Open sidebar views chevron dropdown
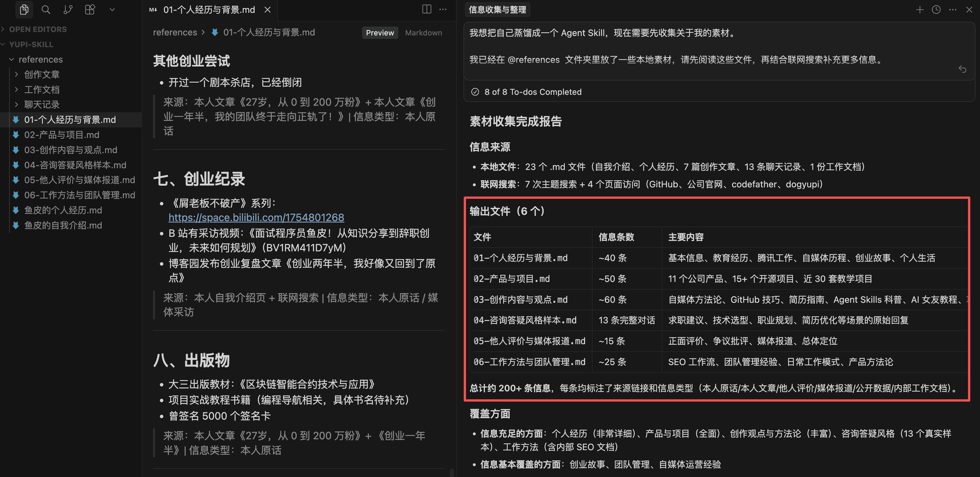Image resolution: width=980 pixels, height=477 pixels. (112, 9)
